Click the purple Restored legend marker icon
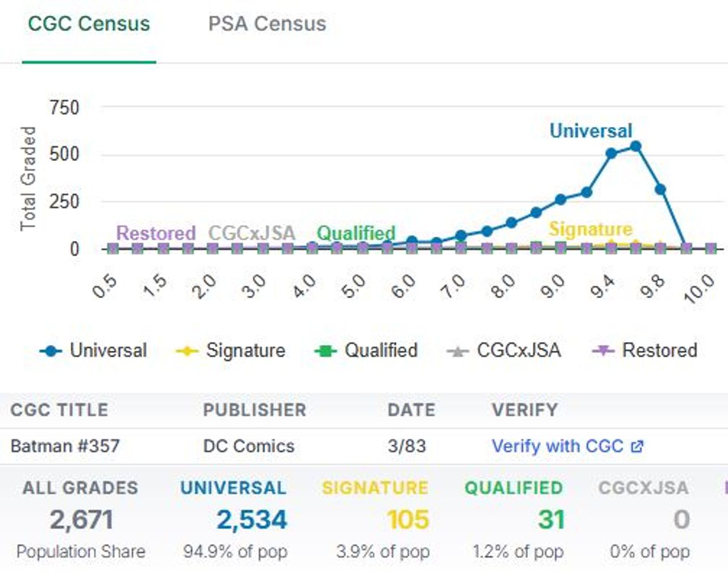 (603, 351)
